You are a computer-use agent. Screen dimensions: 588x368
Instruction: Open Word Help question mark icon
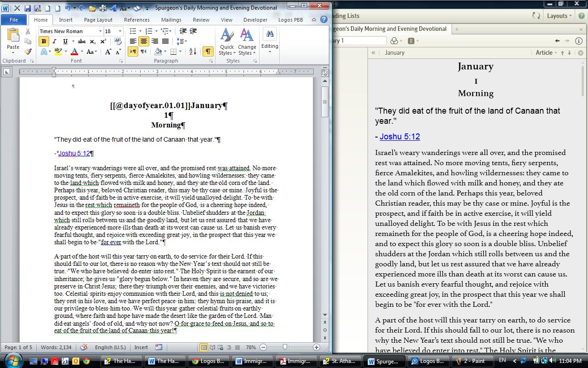pos(323,19)
